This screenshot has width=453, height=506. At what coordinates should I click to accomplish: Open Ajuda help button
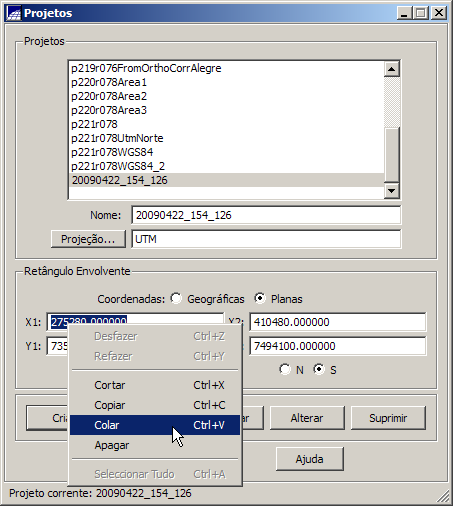(x=310, y=459)
